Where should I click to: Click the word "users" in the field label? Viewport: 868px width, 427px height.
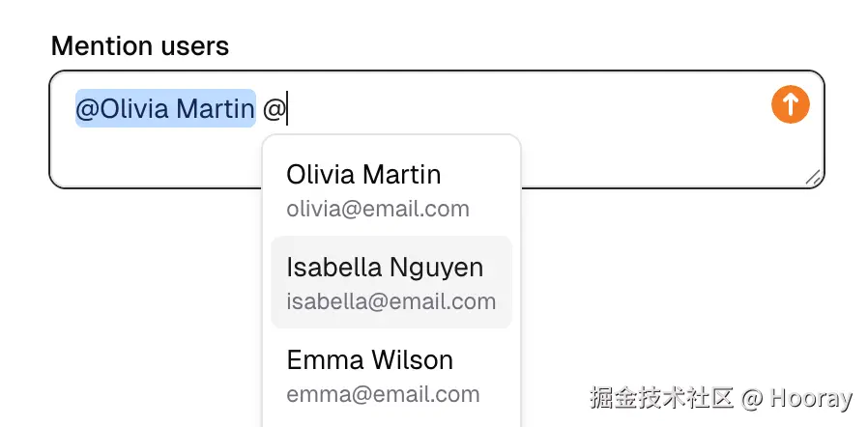point(194,45)
